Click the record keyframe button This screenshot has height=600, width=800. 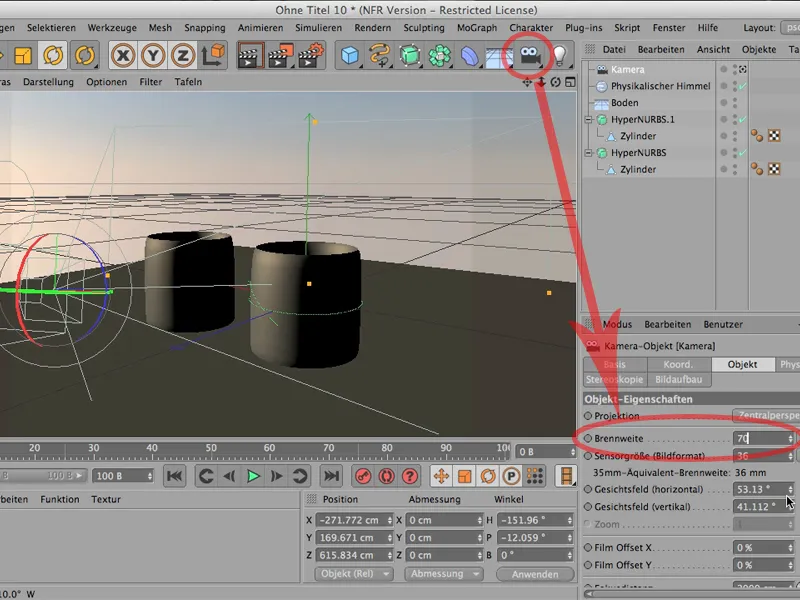coord(363,476)
